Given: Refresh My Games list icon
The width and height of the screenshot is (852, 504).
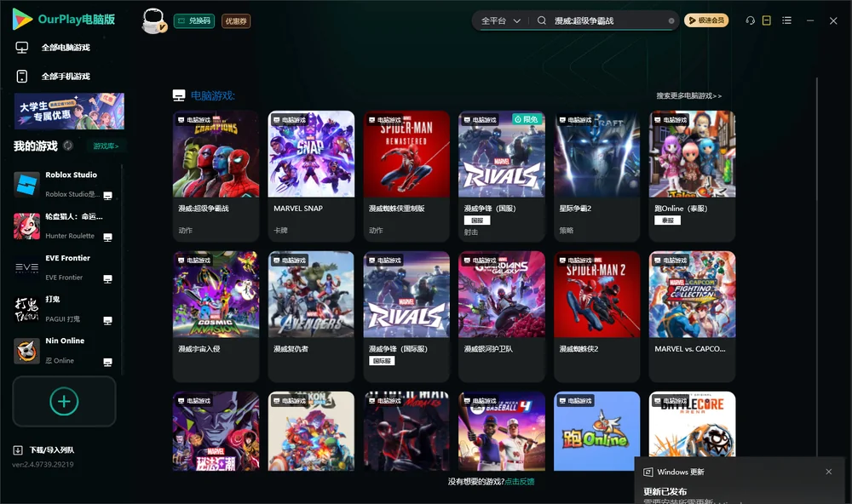Looking at the screenshot, I should 68,146.
